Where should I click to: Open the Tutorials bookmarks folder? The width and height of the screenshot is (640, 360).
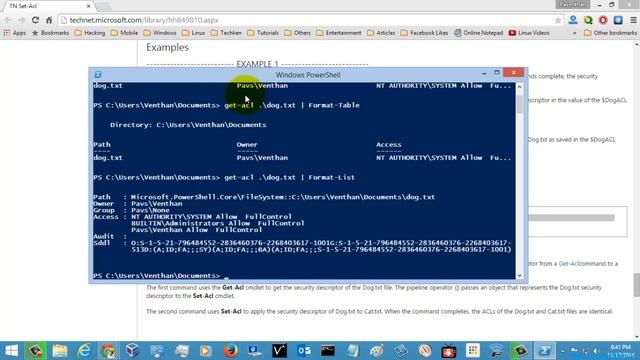pos(263,33)
